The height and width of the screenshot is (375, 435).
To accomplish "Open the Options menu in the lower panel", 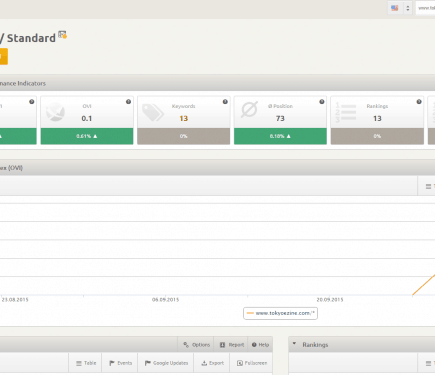I will (x=196, y=345).
